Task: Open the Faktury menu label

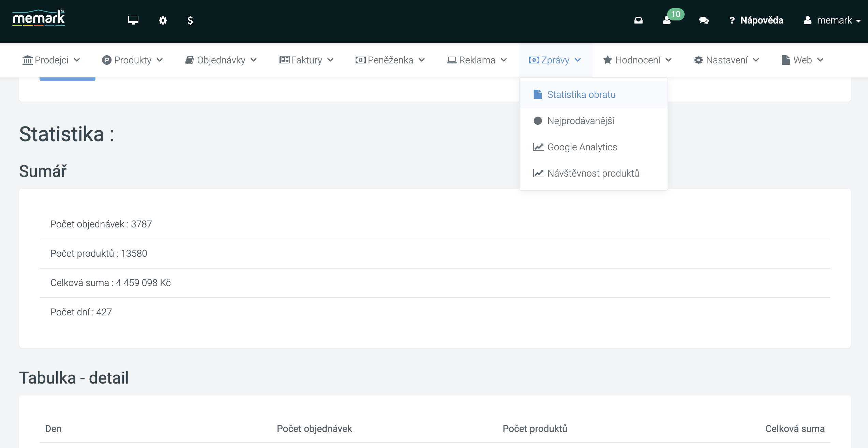Action: click(306, 60)
